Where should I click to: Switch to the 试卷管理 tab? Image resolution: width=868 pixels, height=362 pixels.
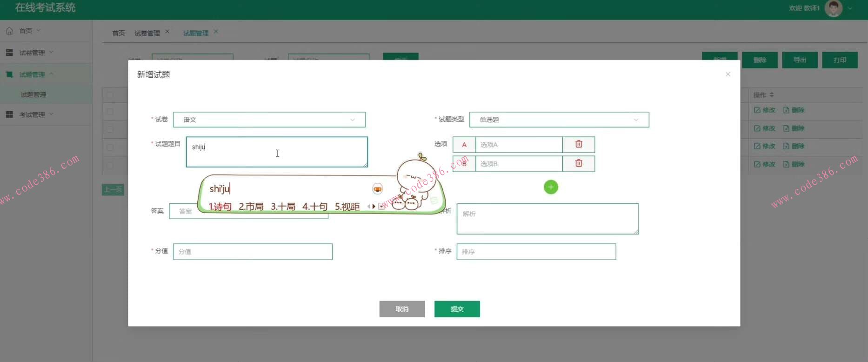[x=147, y=33]
